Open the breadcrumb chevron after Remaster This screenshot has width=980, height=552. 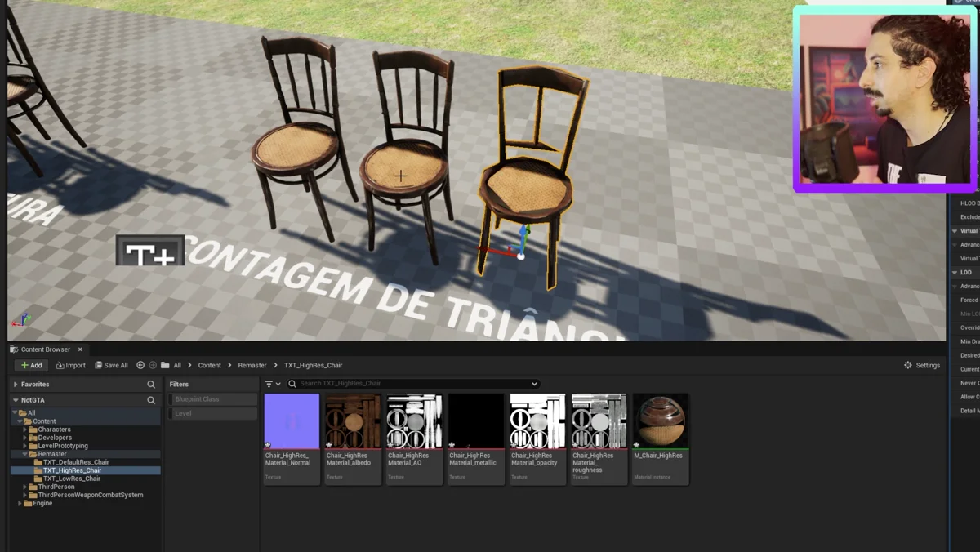(275, 365)
